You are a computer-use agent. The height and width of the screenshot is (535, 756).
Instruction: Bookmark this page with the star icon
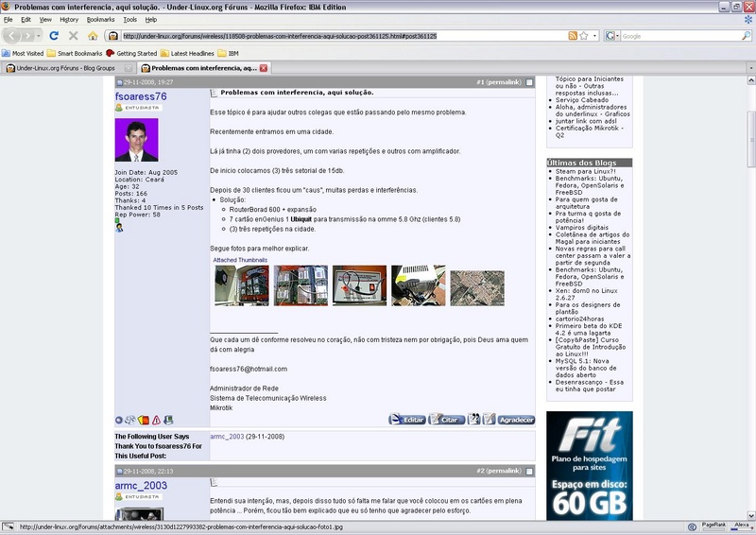pos(583,36)
